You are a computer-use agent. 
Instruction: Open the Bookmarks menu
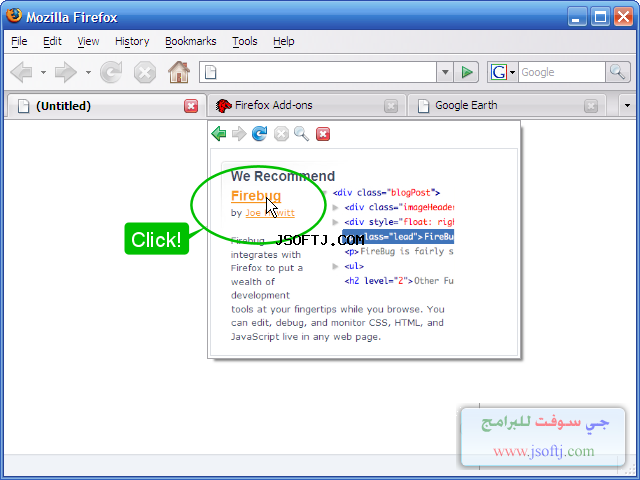tap(191, 41)
